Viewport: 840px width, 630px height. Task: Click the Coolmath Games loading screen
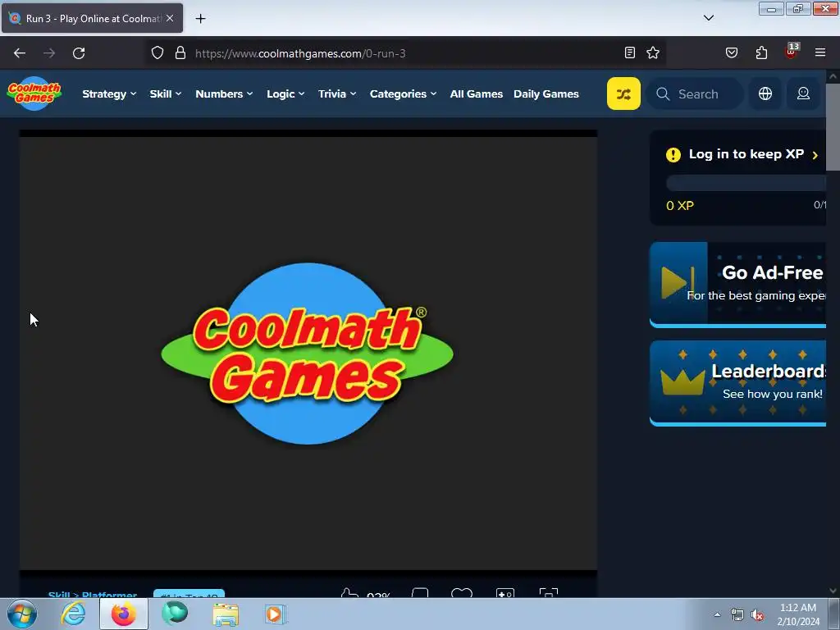308,354
